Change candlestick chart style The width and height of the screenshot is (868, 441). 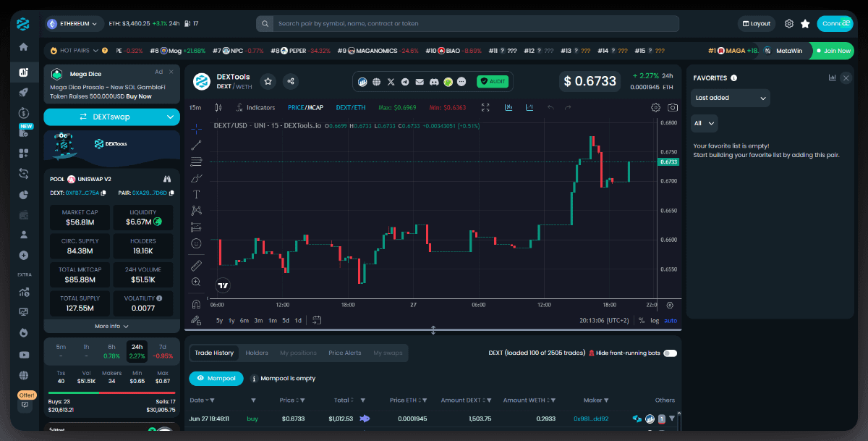218,107
